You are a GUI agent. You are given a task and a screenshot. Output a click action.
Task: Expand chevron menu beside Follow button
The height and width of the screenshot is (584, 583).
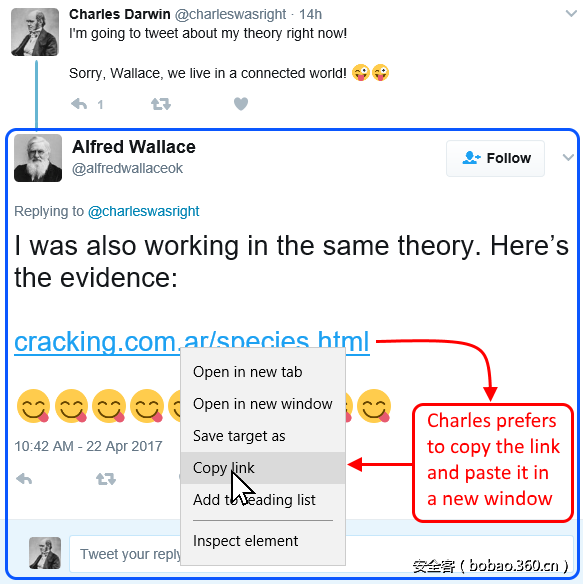tap(568, 158)
